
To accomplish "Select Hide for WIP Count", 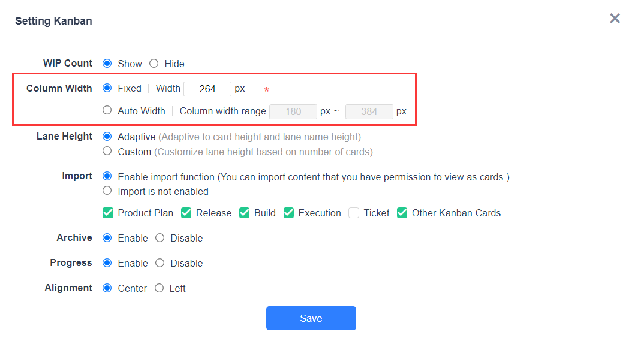I will click(154, 64).
